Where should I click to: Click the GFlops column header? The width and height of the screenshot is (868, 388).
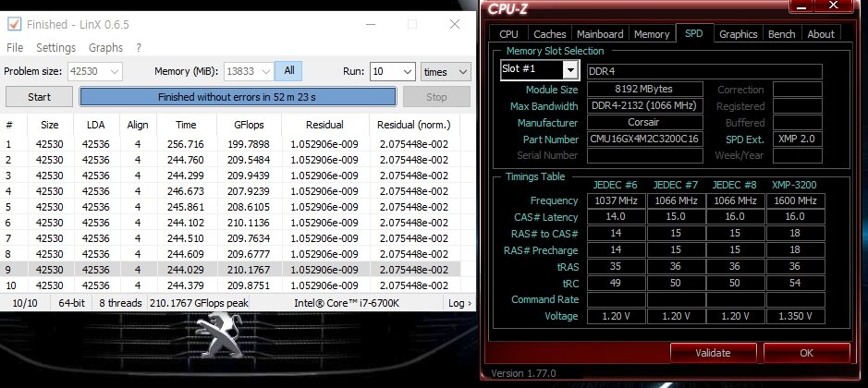tap(249, 125)
